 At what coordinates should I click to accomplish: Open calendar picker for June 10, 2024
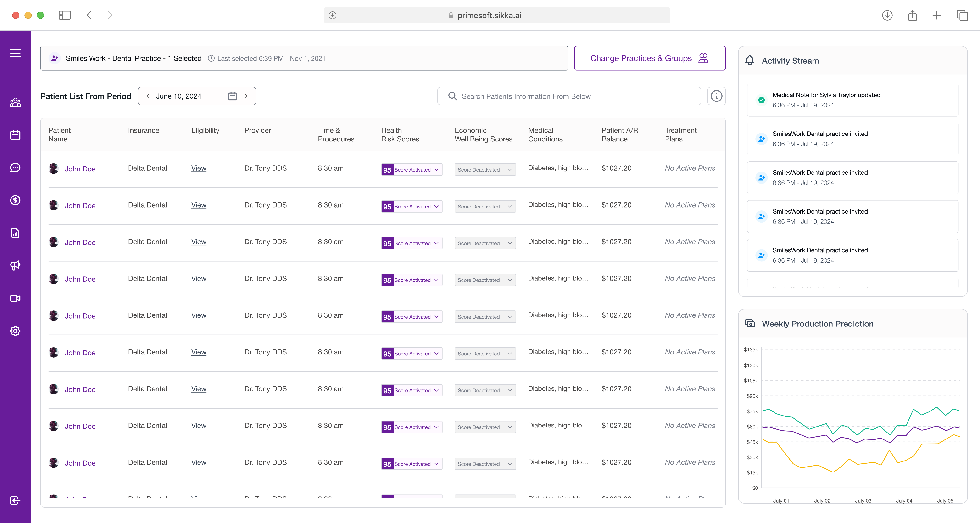click(x=233, y=96)
